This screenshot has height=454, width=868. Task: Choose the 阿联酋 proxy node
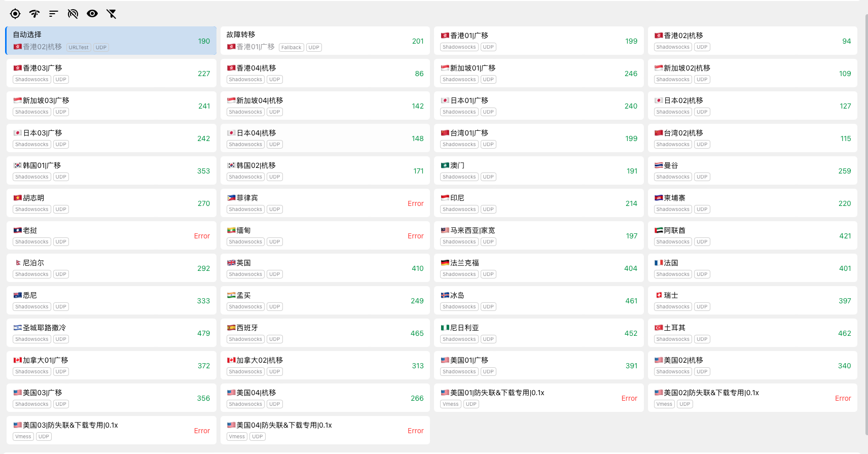tap(752, 235)
